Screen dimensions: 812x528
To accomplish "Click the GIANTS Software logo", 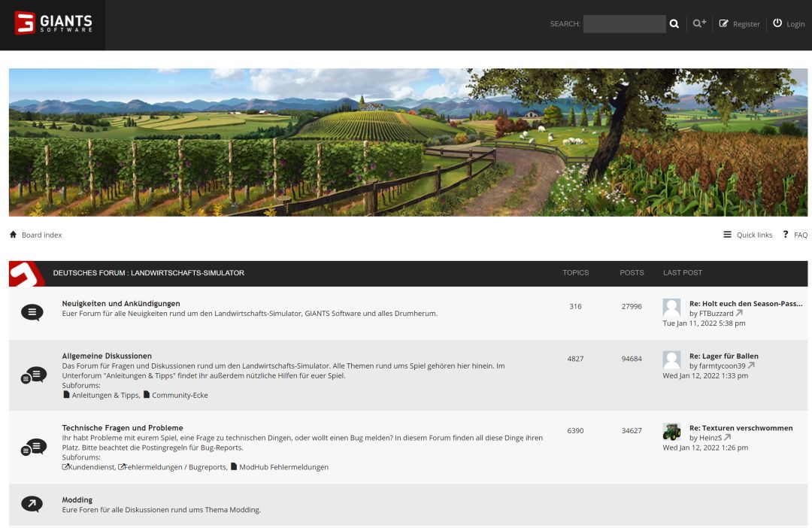I will click(x=53, y=23).
